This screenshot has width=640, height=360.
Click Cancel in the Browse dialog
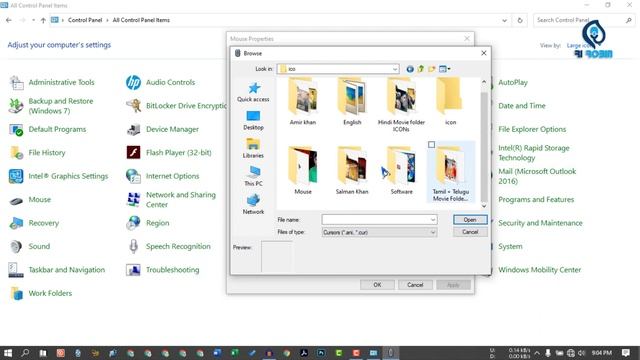pos(470,232)
